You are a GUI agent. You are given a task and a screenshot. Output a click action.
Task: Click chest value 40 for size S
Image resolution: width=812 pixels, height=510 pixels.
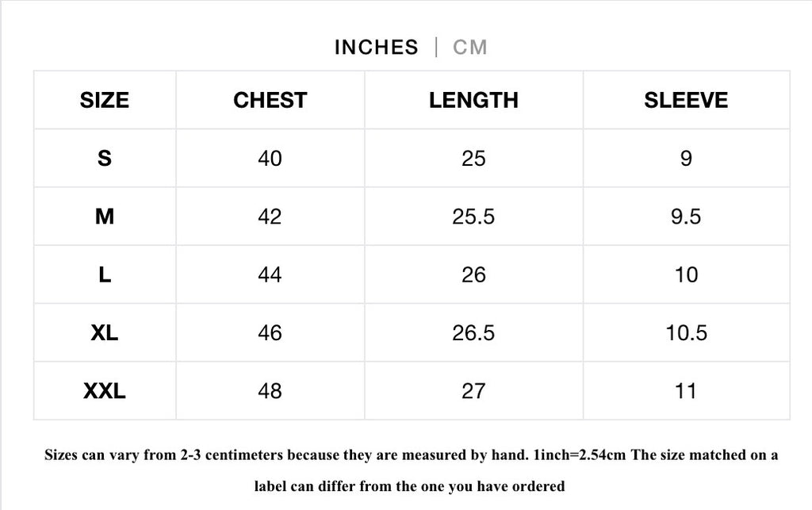[x=270, y=159]
